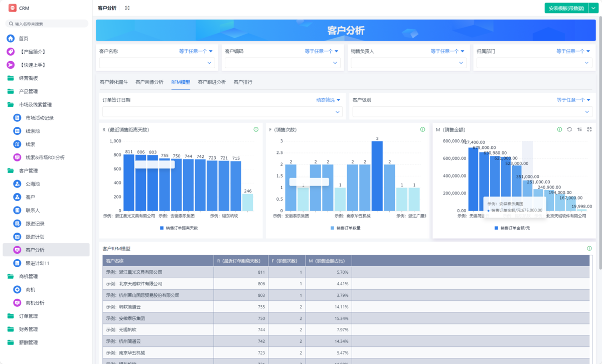The image size is (602, 364).
Task: Click the sidebar search field
Action: (x=48, y=24)
